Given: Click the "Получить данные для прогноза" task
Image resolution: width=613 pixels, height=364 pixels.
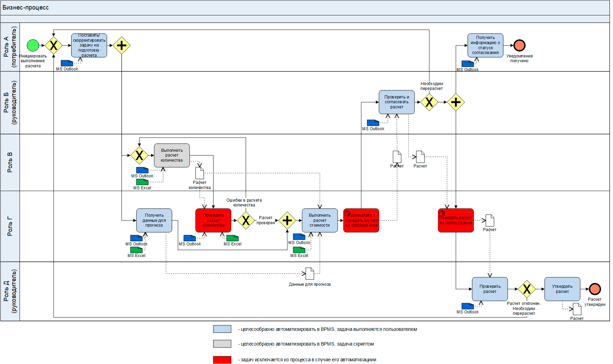Looking at the screenshot, I should pos(154,220).
